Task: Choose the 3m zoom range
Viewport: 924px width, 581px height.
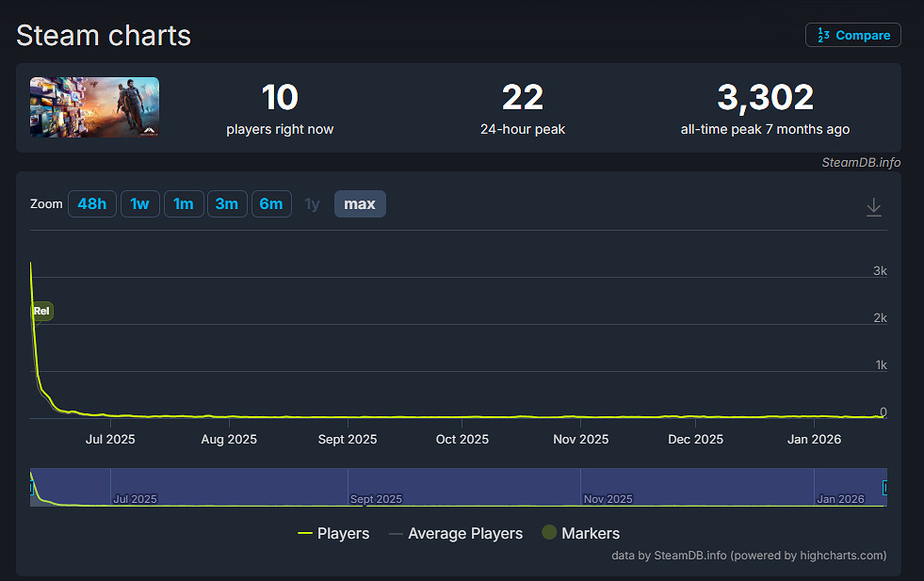Action: tap(227, 204)
